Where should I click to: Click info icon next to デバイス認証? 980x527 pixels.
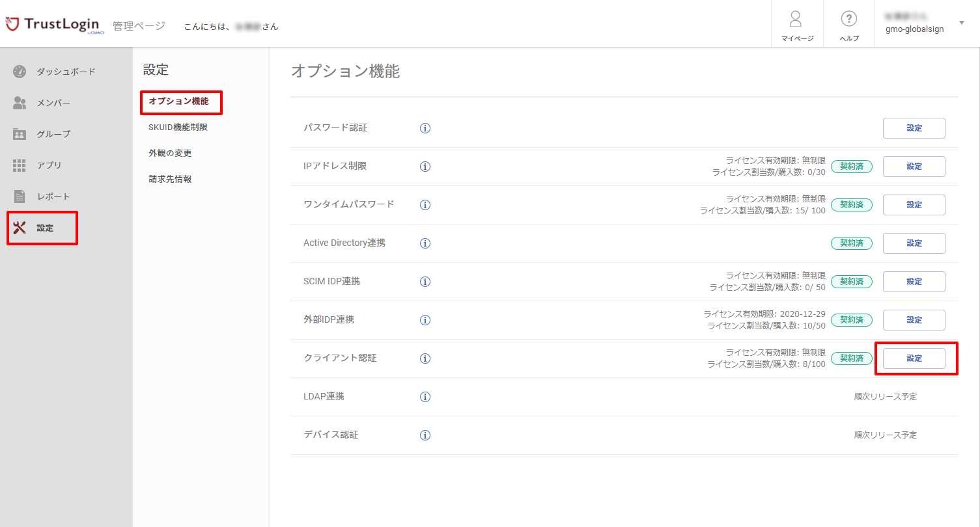coord(425,435)
